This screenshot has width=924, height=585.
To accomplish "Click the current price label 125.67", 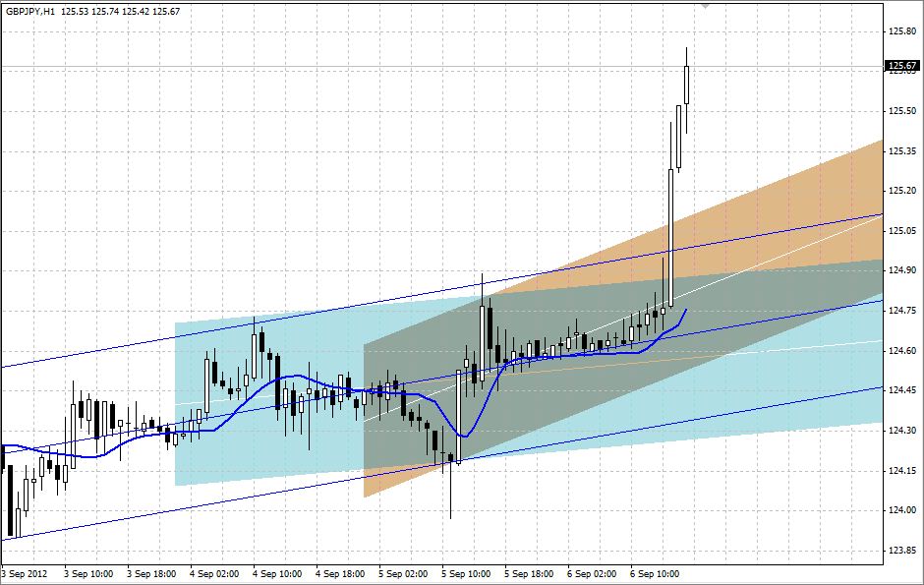I will coord(902,66).
